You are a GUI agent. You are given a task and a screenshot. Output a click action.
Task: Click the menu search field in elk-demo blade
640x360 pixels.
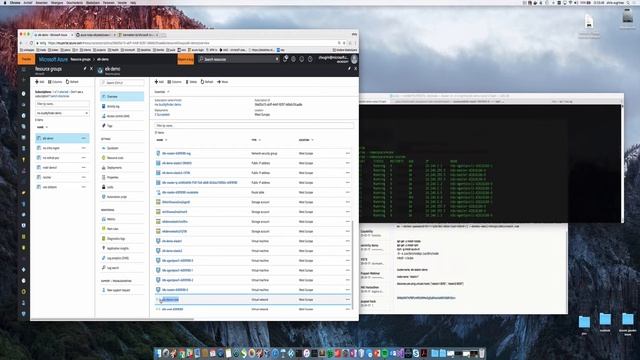pos(122,83)
